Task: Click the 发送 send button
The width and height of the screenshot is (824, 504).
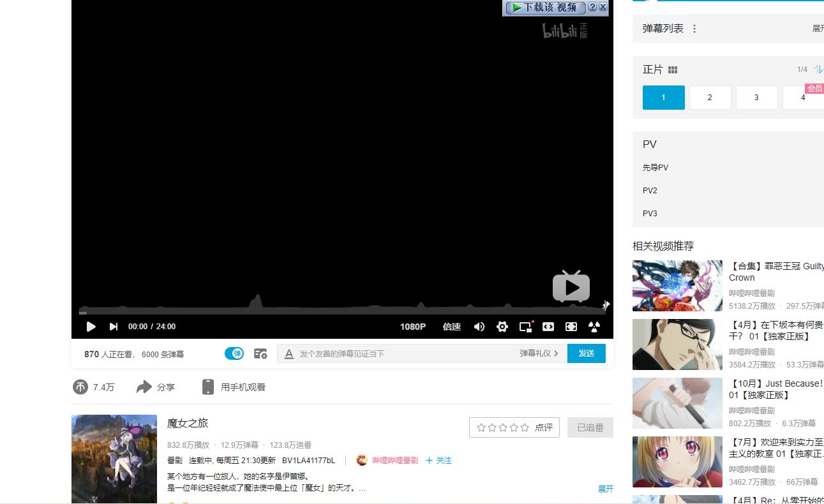Action: 587,353
